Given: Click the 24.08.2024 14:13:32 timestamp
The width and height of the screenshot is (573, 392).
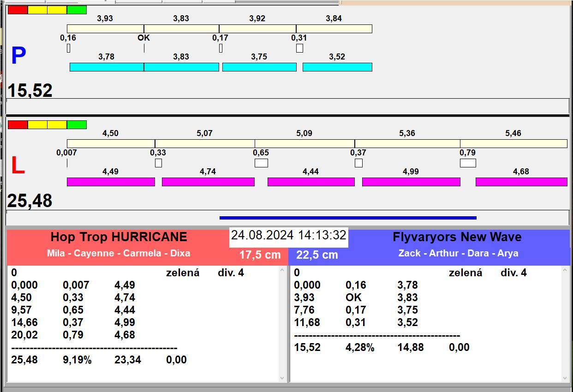Looking at the screenshot, I should (x=288, y=235).
